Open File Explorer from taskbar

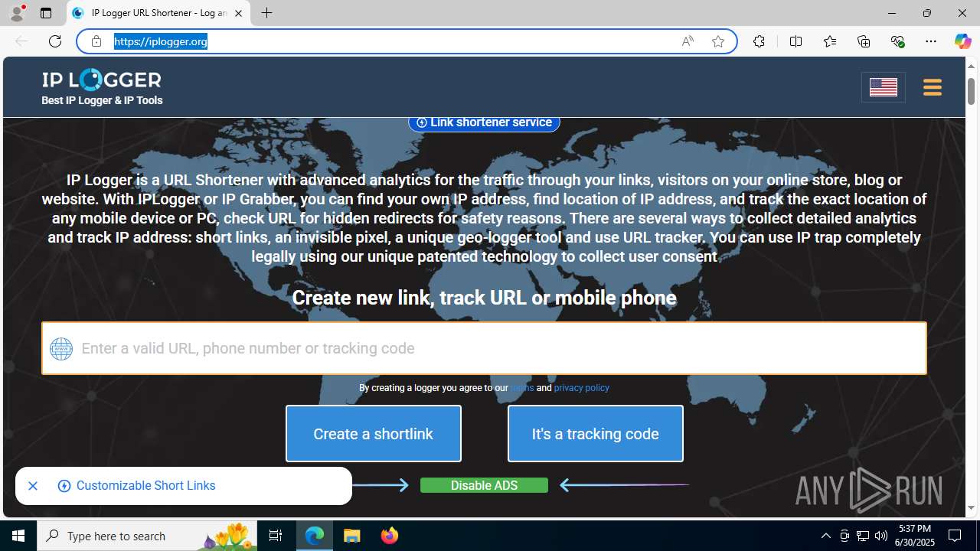[352, 536]
